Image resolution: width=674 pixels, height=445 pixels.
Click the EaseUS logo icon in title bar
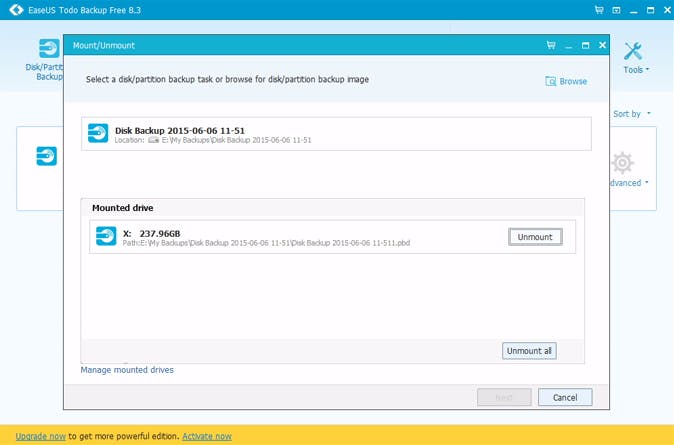(x=16, y=9)
